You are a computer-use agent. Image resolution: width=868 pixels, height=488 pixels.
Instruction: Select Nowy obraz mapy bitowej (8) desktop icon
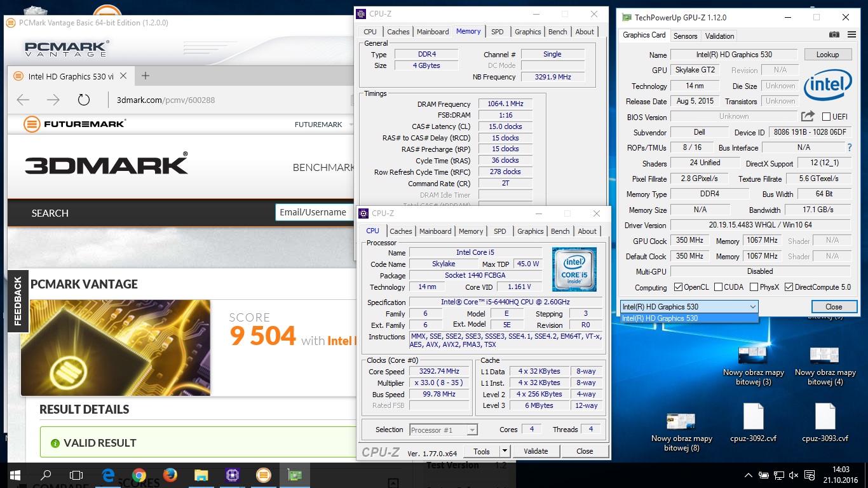coord(682,432)
